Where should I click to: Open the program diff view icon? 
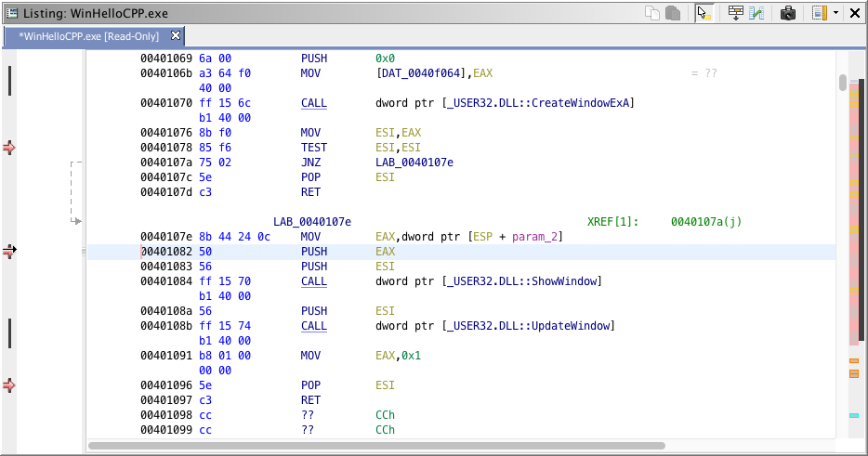[x=757, y=13]
